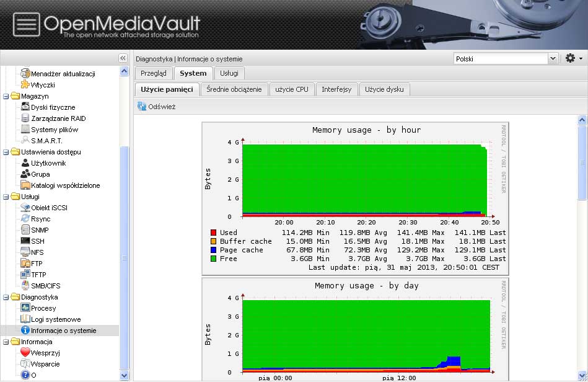
Task: Open Logi systemowe tree entry
Action: click(x=56, y=319)
